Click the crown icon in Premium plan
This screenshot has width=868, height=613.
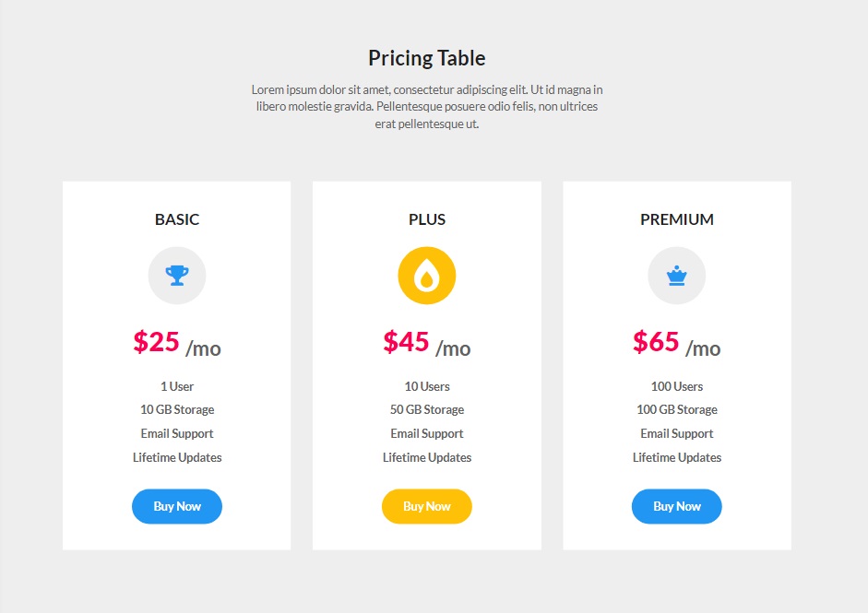(676, 276)
